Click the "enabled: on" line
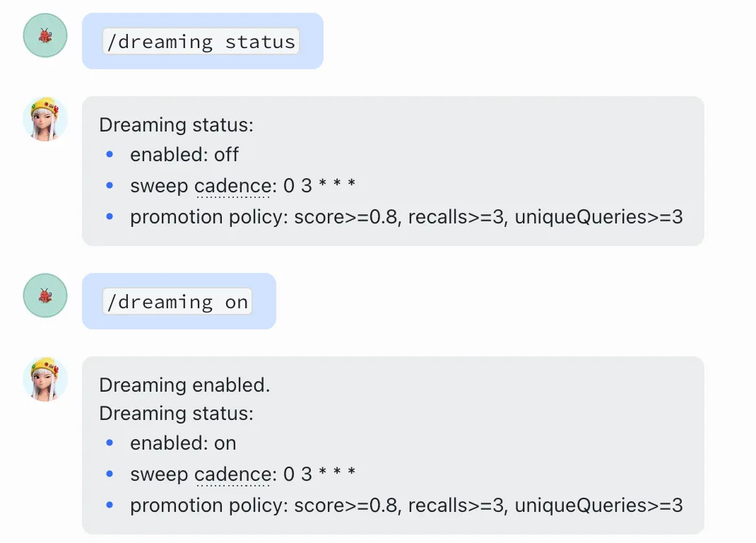The width and height of the screenshot is (756, 543). tap(183, 443)
